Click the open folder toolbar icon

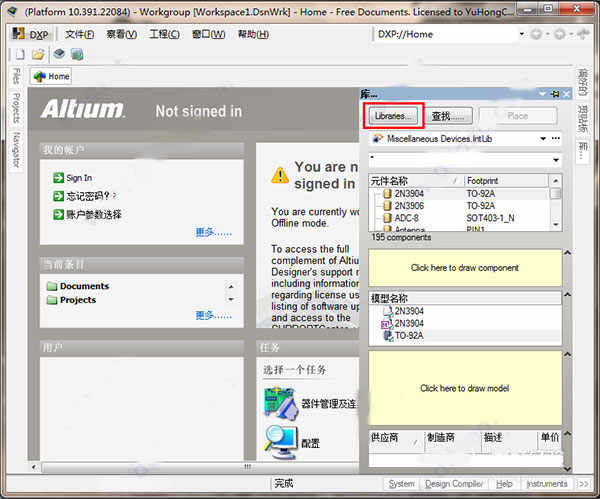coord(38,54)
